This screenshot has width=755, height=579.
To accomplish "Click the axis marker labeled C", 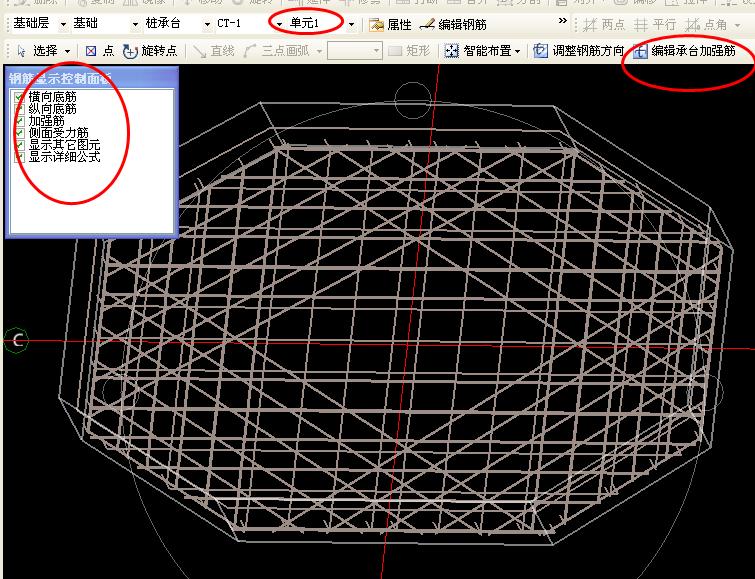I will click(x=17, y=341).
